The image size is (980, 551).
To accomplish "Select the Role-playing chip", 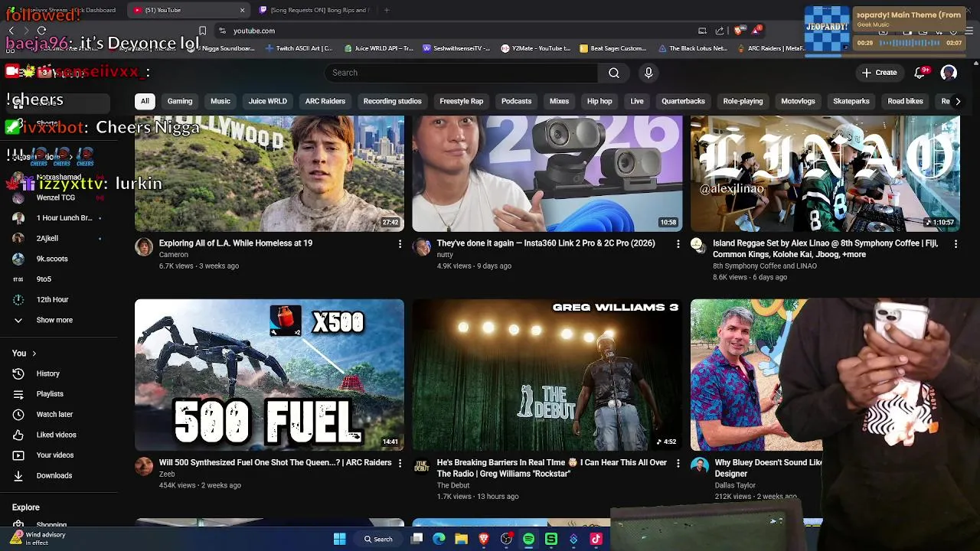I will click(743, 101).
